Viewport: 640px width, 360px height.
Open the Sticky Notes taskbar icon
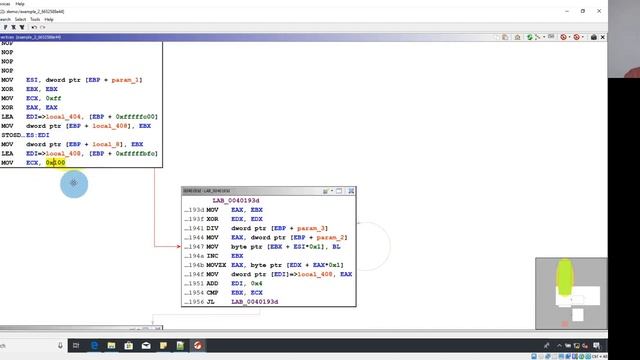(163, 346)
